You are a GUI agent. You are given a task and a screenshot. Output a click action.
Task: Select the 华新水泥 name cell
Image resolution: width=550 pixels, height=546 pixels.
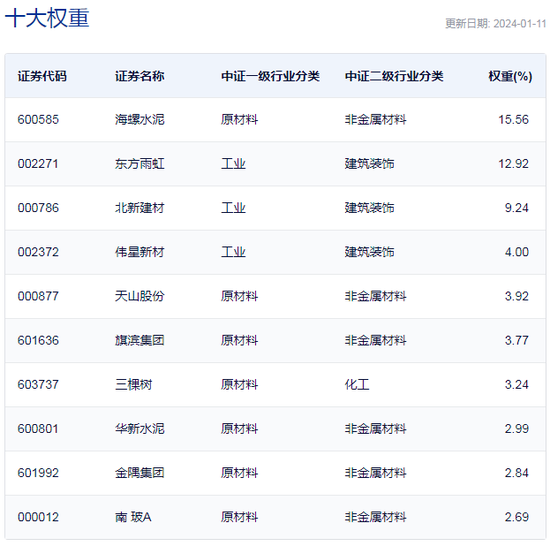[140, 429]
